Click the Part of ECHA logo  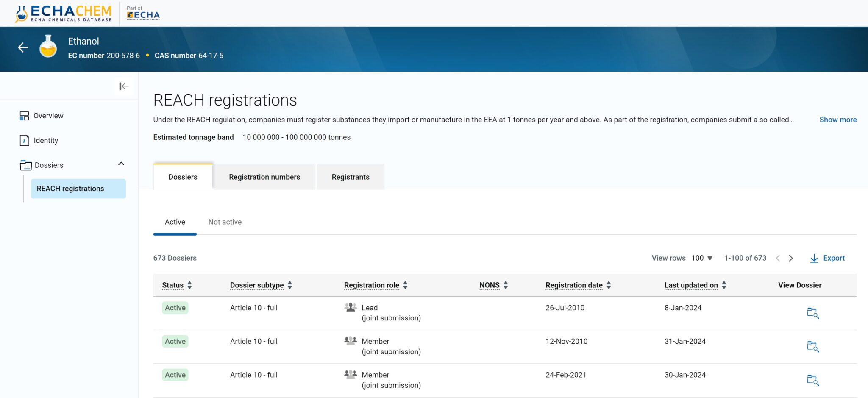tap(143, 14)
